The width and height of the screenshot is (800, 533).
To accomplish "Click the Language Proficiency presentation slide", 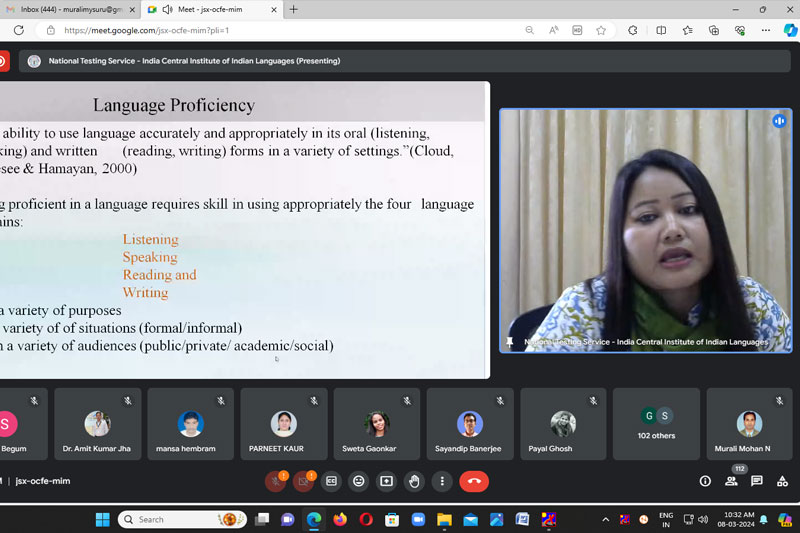I will point(245,230).
